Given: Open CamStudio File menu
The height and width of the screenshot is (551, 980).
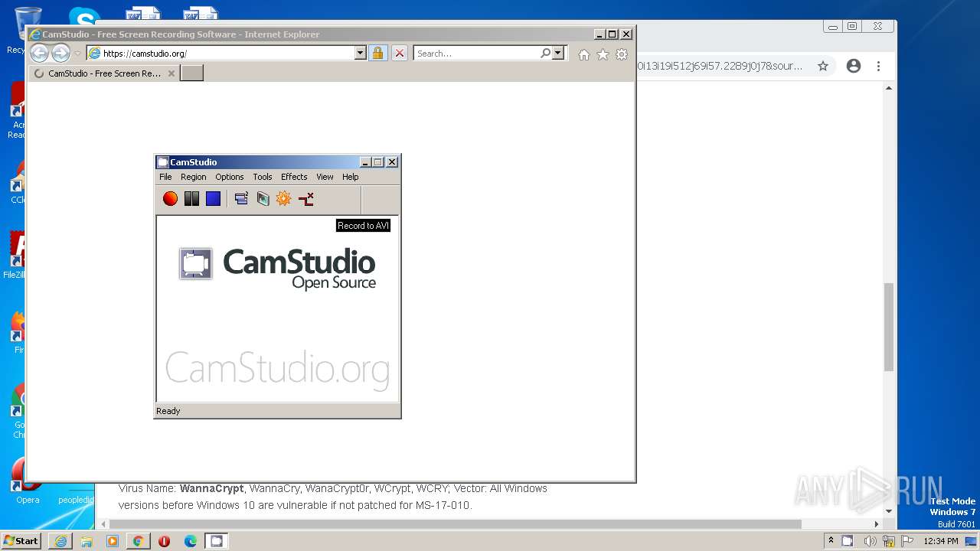Looking at the screenshot, I should [165, 177].
